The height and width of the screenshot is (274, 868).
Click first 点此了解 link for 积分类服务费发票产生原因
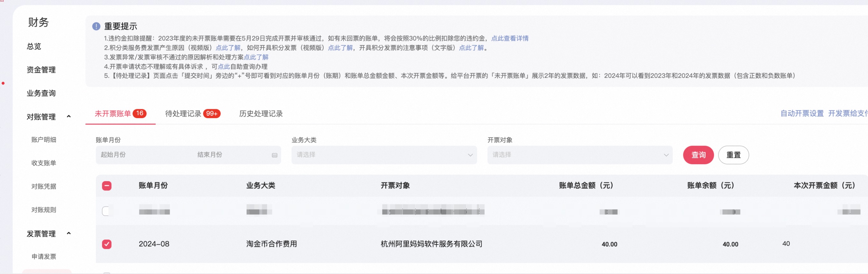click(228, 48)
